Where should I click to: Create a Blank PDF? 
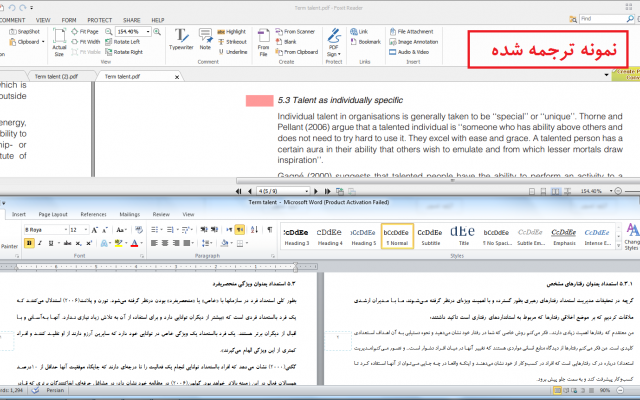[x=286, y=42]
